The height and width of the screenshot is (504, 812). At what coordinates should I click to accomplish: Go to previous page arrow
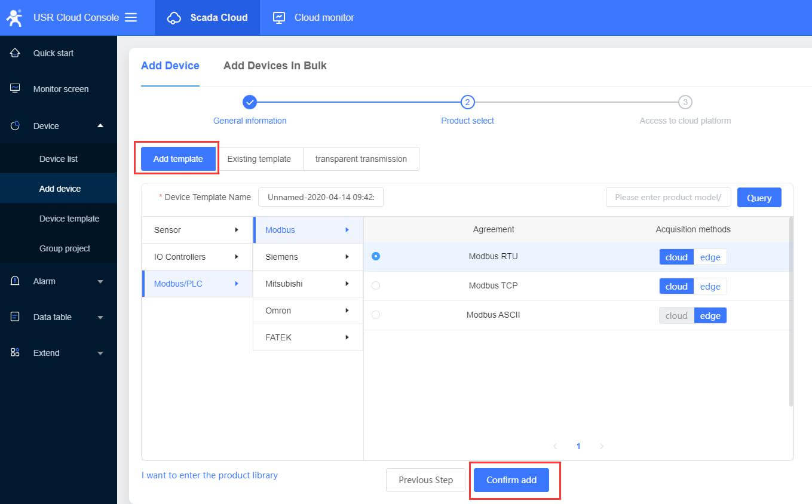[555, 446]
